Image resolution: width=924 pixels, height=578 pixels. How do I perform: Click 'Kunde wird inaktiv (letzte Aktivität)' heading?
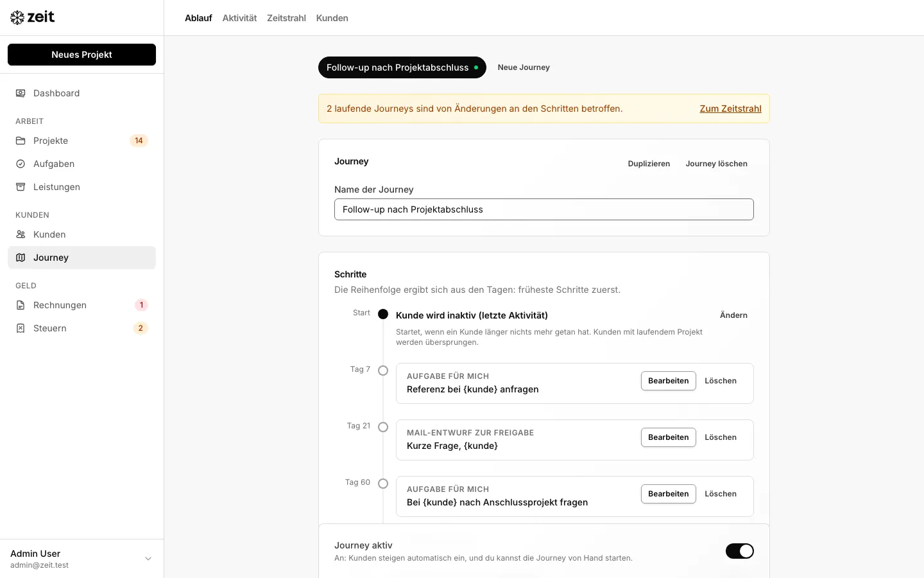(x=472, y=315)
